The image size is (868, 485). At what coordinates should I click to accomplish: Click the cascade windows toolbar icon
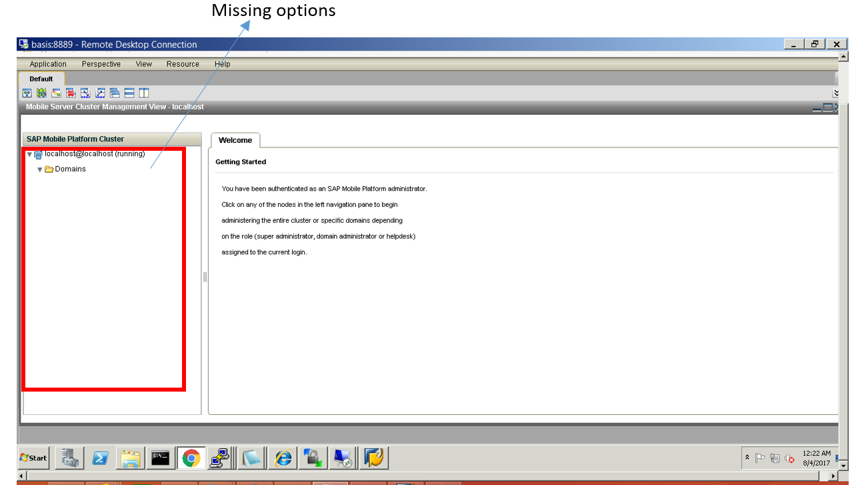point(115,93)
